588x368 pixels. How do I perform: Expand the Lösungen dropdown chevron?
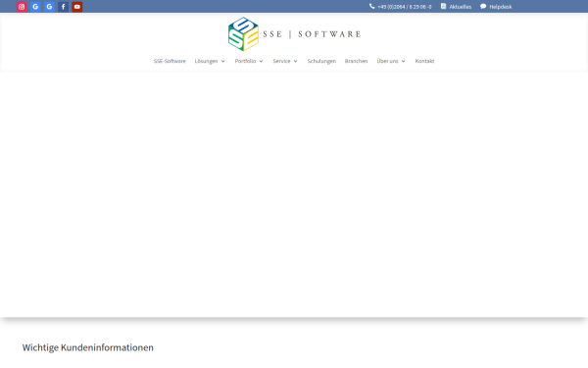223,61
